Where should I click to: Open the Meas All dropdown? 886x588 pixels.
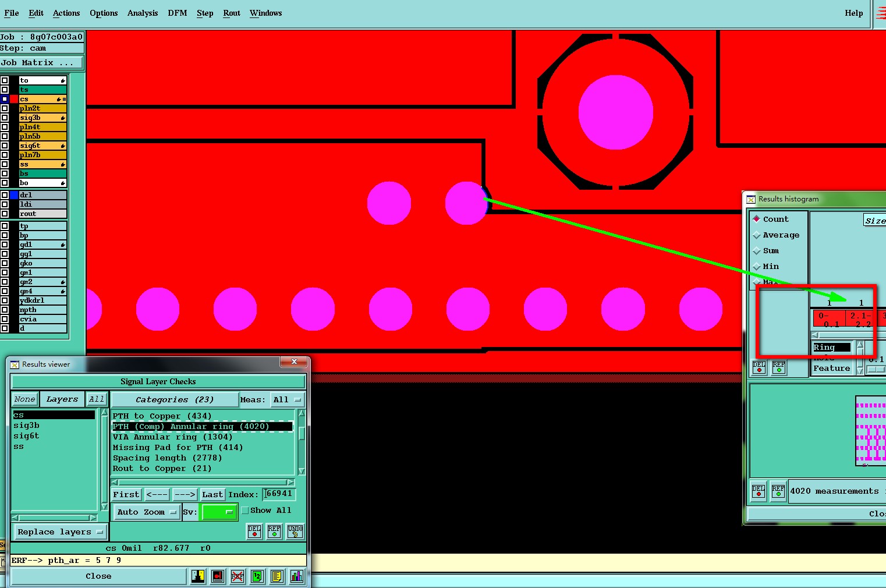[x=287, y=399]
